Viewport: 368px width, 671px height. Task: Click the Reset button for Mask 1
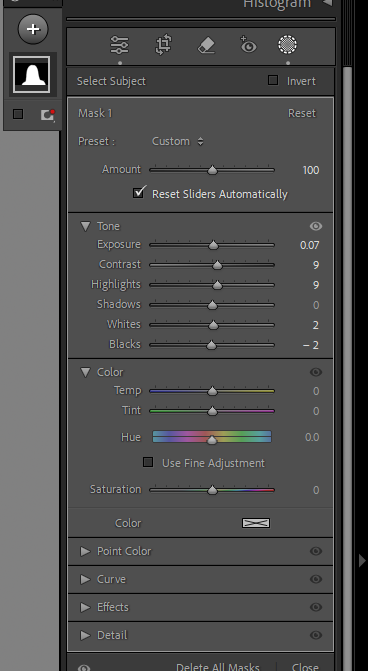(x=302, y=113)
